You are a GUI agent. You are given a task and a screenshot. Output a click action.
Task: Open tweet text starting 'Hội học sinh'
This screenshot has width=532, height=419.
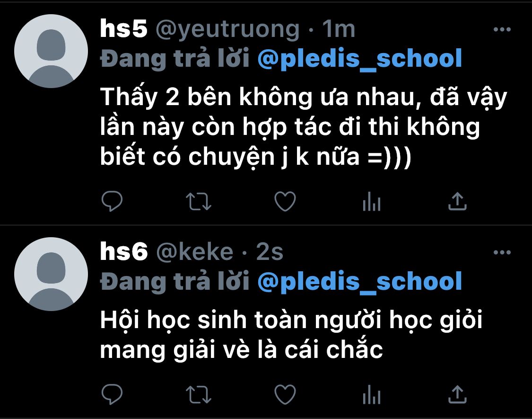click(291, 335)
